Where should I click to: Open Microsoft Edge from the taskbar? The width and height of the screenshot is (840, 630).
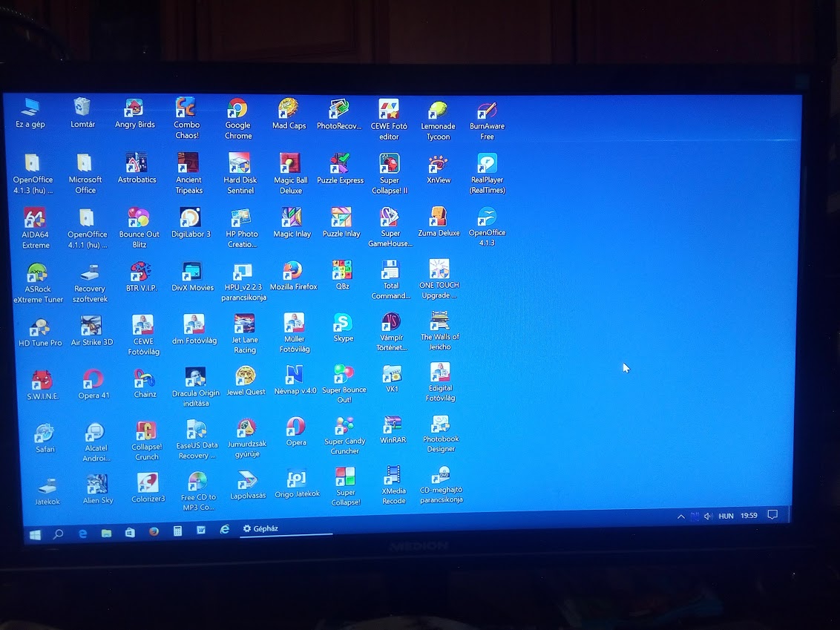82,534
